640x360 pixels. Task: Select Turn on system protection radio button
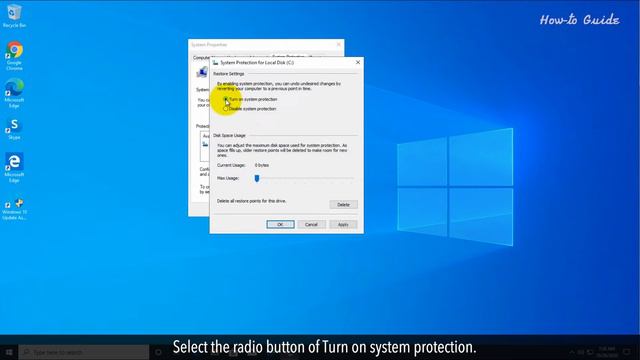[226, 99]
